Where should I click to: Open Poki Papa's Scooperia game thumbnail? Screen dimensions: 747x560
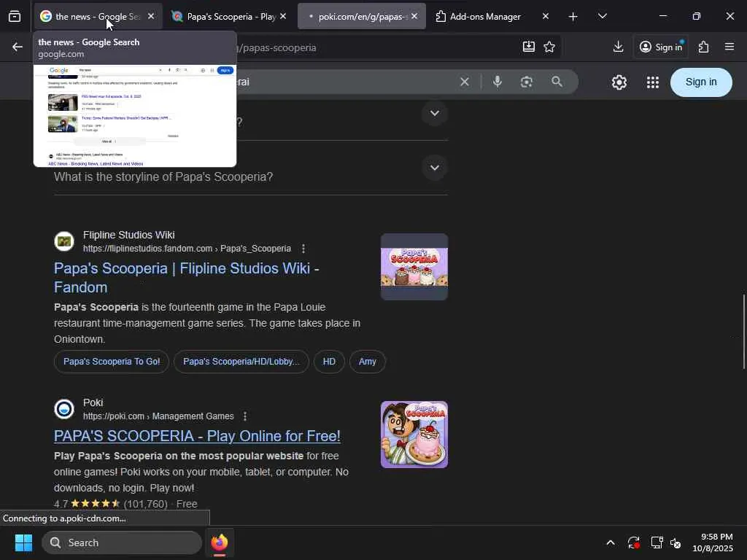414,435
